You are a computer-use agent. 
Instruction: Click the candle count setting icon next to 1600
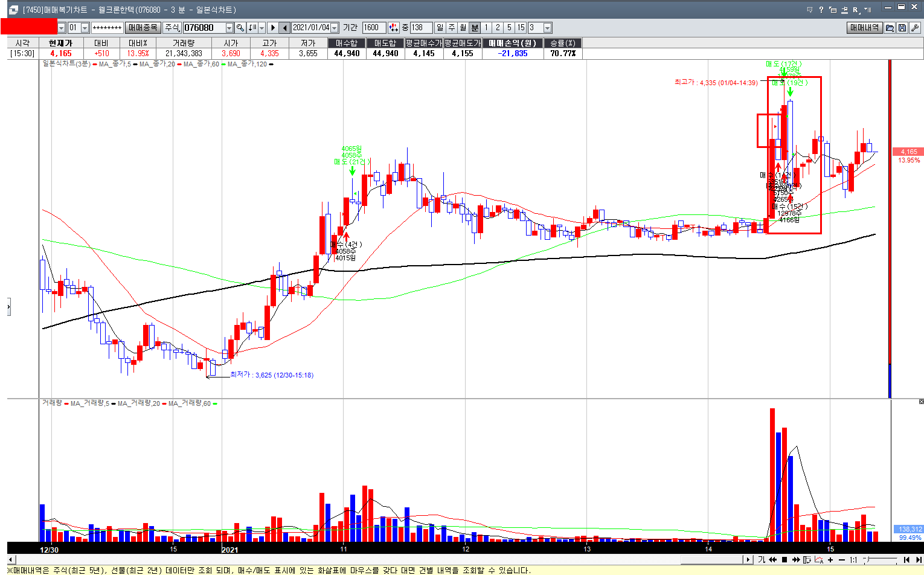[x=394, y=28]
